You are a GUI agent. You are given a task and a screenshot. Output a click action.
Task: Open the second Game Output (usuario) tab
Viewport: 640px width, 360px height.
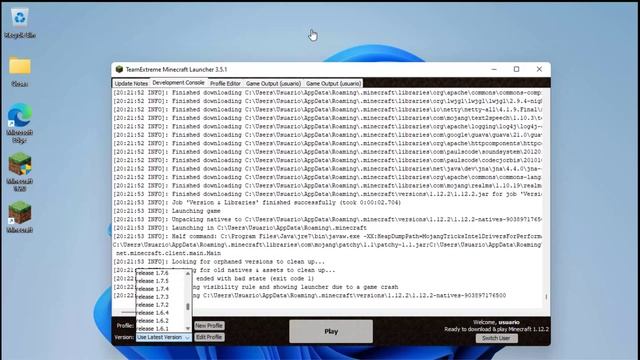click(x=333, y=83)
